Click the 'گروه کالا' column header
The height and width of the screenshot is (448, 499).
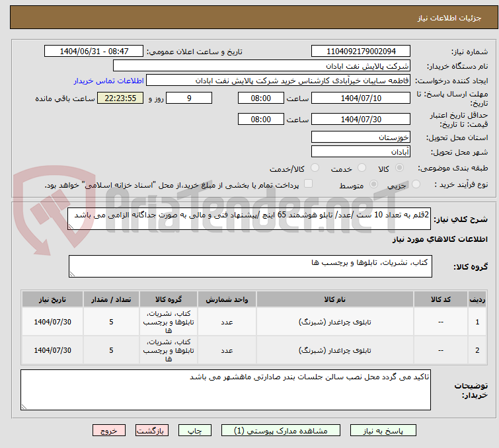(169, 299)
